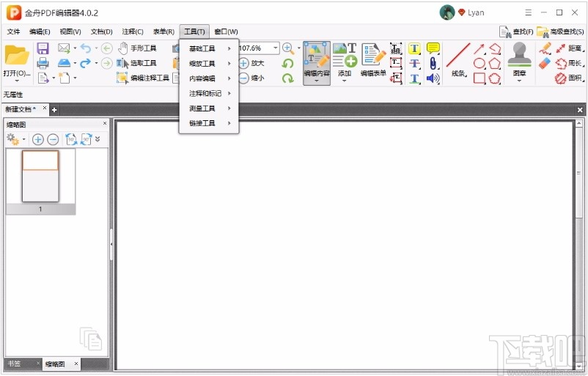Select the yellow highlight text T icon

click(414, 48)
